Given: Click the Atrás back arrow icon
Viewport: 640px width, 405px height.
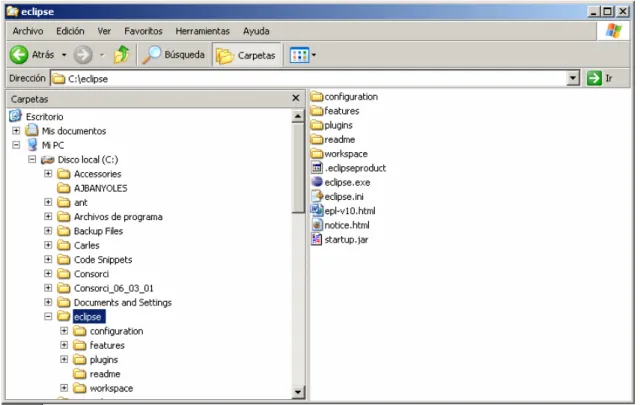Looking at the screenshot, I should pyautogui.click(x=19, y=55).
